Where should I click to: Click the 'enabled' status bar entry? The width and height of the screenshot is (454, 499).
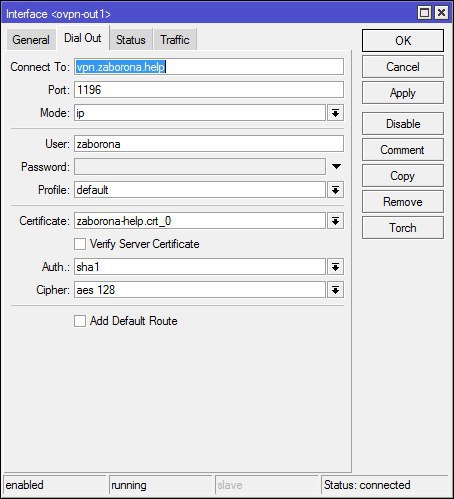(54, 485)
